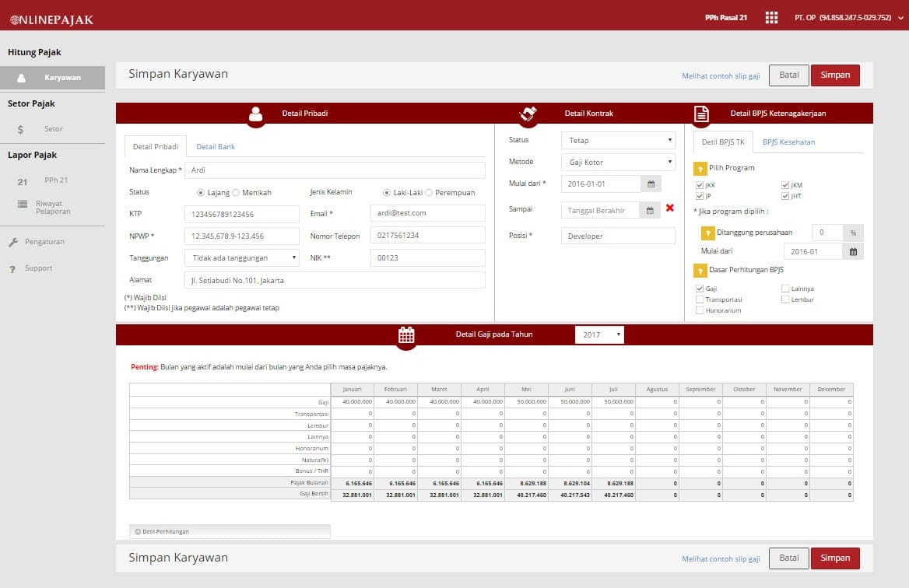Click the top Simpan button
The image size is (909, 588).
(835, 75)
